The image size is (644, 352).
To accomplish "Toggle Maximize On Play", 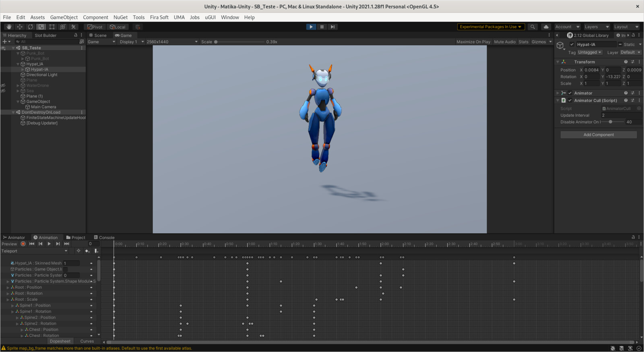I will (x=473, y=42).
